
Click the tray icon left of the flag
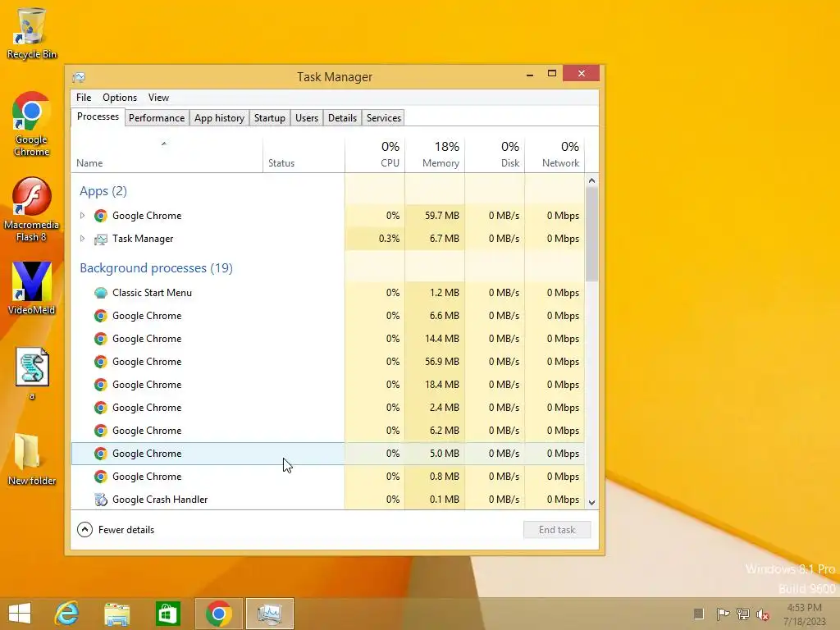[699, 614]
